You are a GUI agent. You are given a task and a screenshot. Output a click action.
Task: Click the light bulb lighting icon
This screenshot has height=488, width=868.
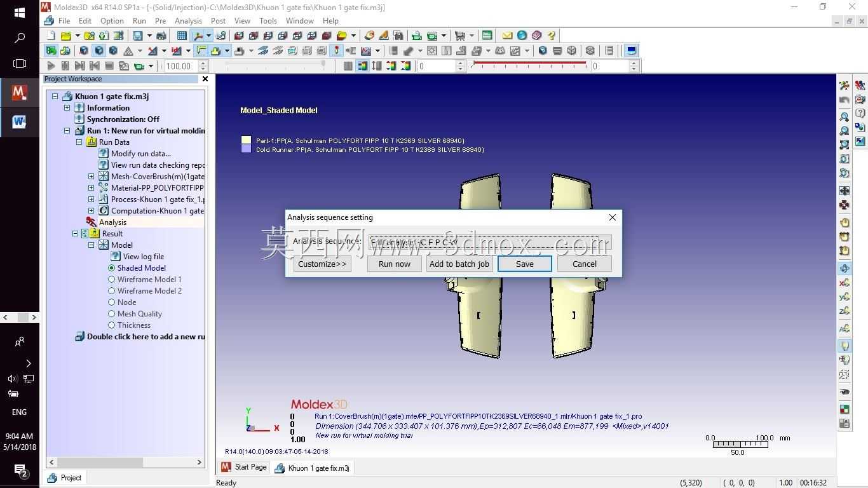(844, 346)
